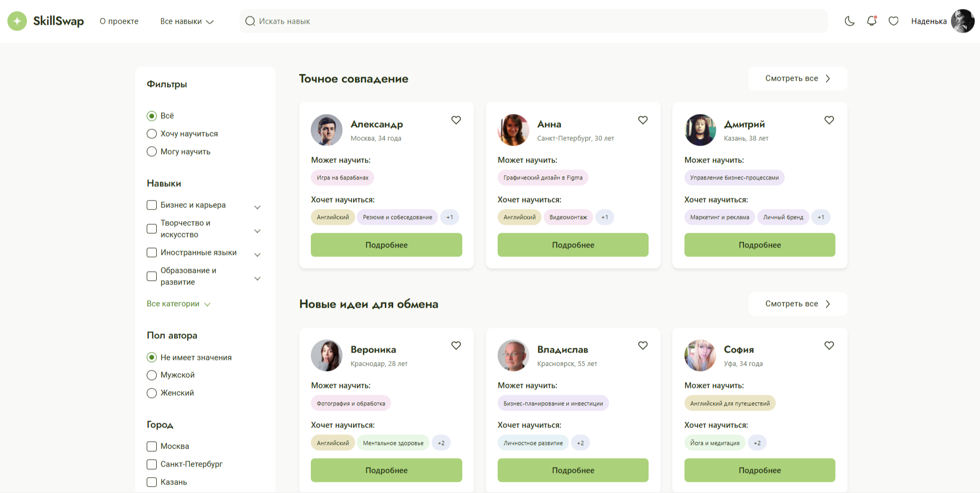The height and width of the screenshot is (493, 980).
Task: Check the Иностранные языки checkbox
Action: coord(151,252)
